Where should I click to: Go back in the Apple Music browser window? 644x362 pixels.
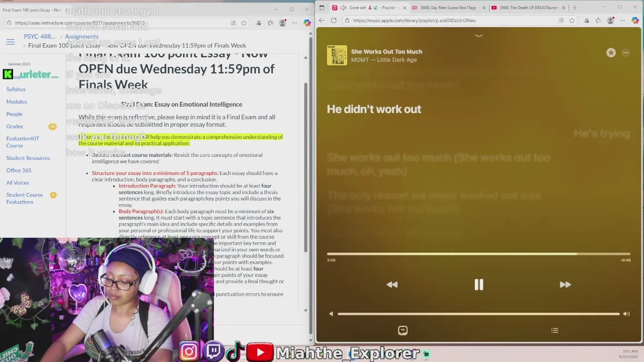[x=322, y=21]
